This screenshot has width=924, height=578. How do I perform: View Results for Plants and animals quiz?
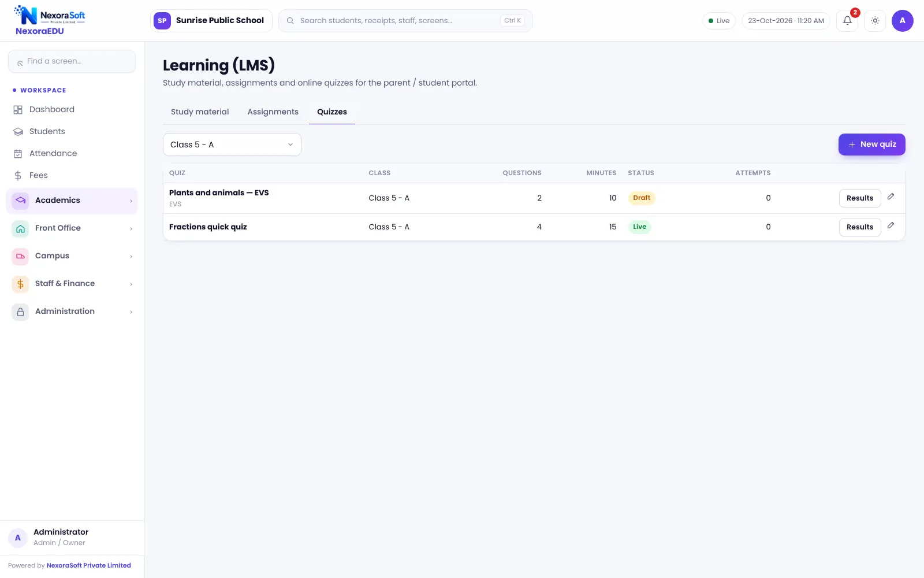(860, 198)
